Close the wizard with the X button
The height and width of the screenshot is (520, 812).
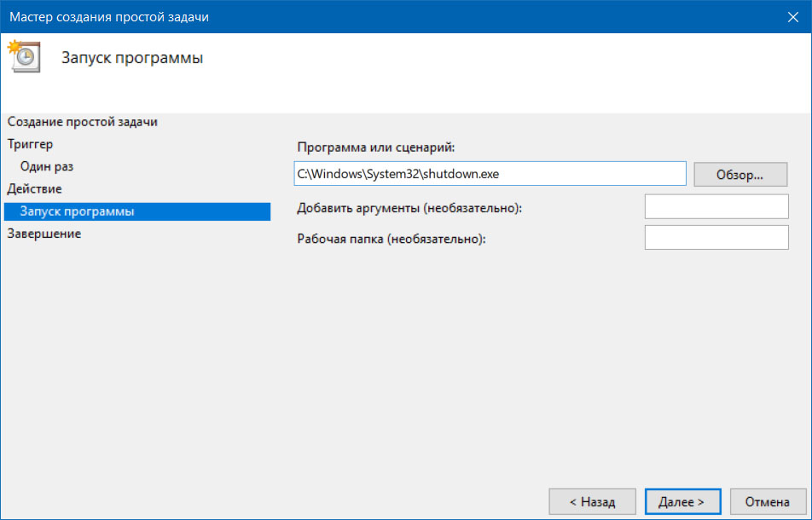tap(793, 17)
